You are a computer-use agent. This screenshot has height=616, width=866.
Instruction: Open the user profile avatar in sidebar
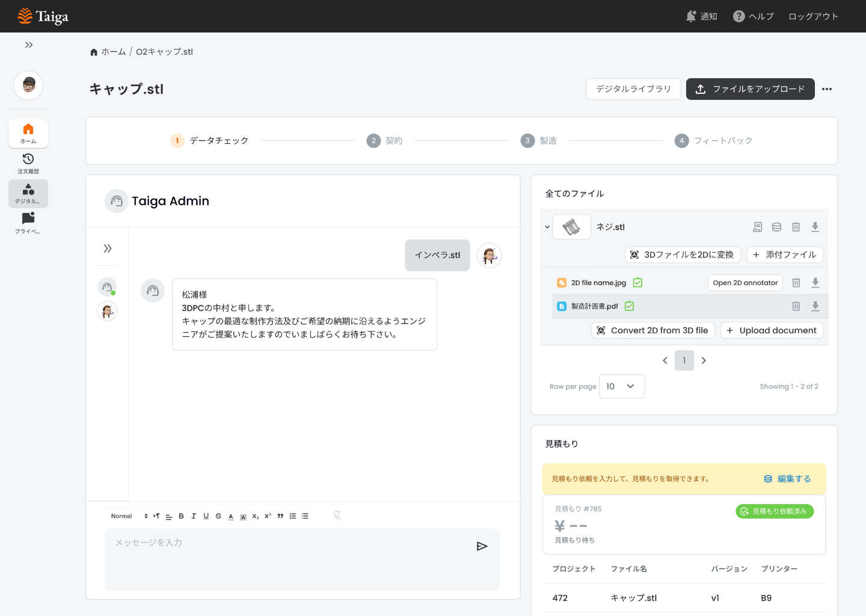(28, 85)
